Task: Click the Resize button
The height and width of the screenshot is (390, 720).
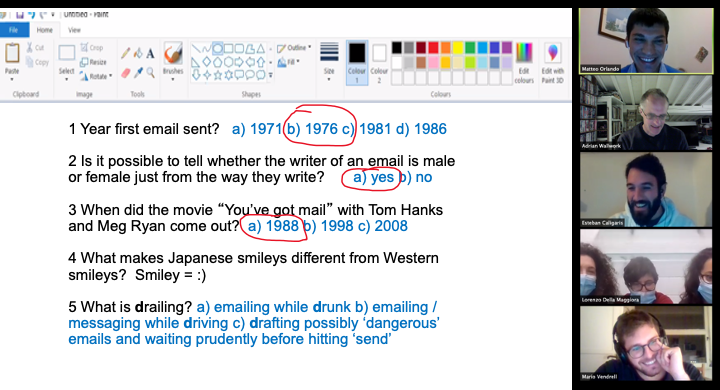Action: pos(93,62)
